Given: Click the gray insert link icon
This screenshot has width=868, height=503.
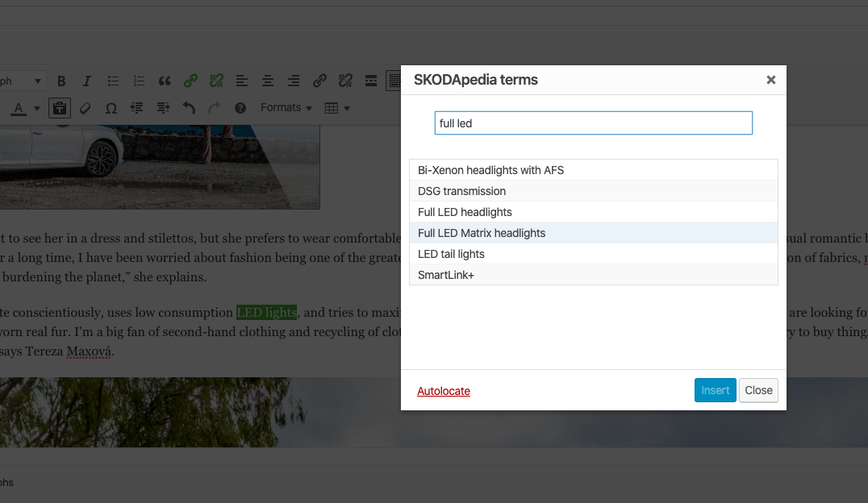Looking at the screenshot, I should click(319, 81).
